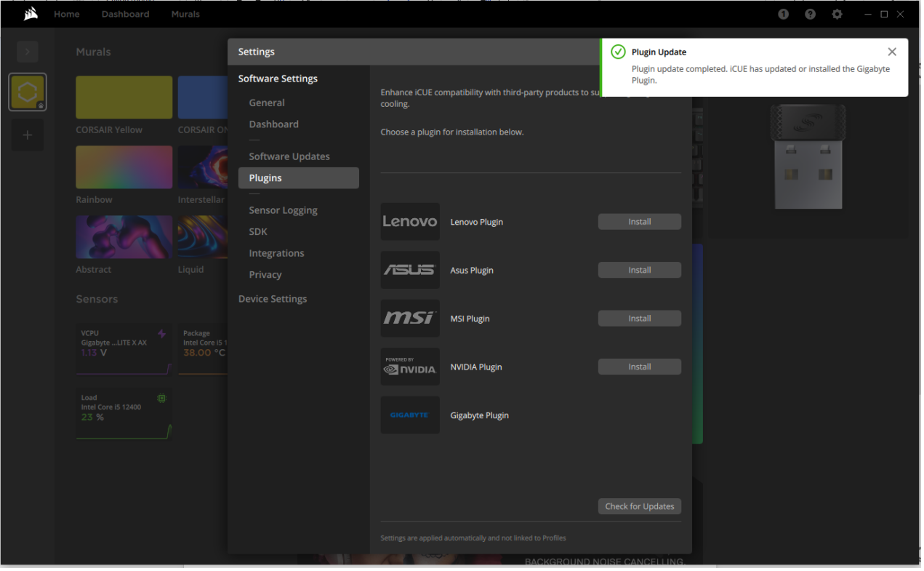Click the CPU chip icon on Load
Image resolution: width=924 pixels, height=571 pixels.
[162, 398]
